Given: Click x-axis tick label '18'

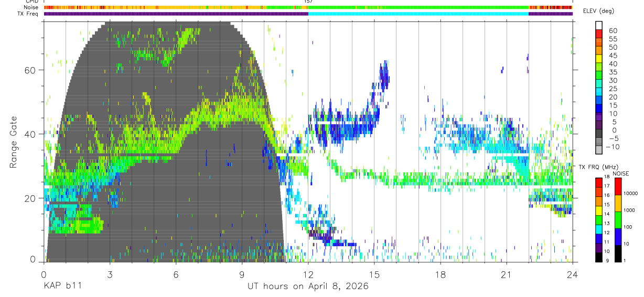Looking at the screenshot, I should click(x=441, y=274).
